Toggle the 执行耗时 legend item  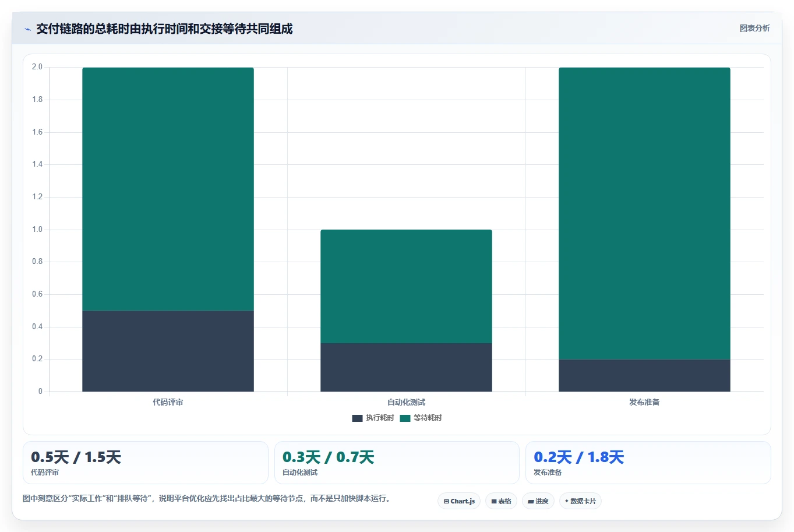pos(373,418)
